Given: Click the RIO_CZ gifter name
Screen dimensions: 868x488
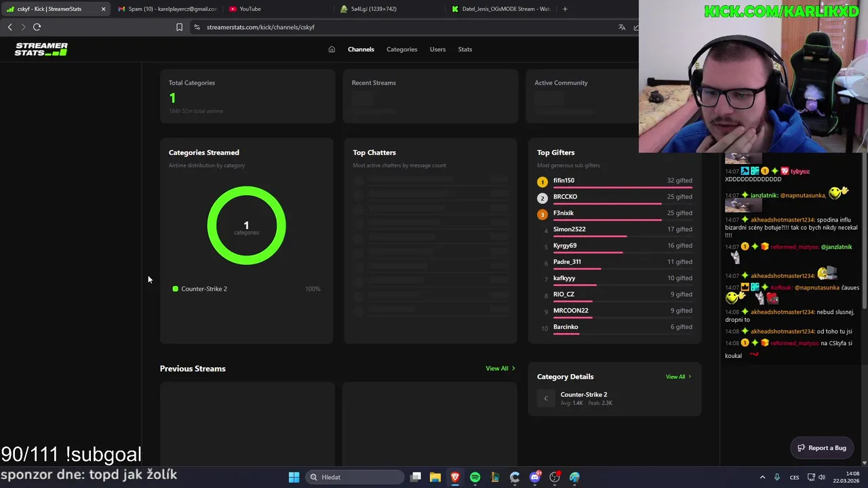Looking at the screenshot, I should (x=564, y=294).
